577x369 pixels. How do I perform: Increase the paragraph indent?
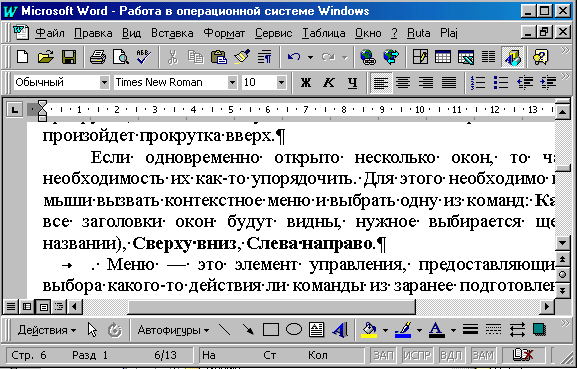(548, 82)
